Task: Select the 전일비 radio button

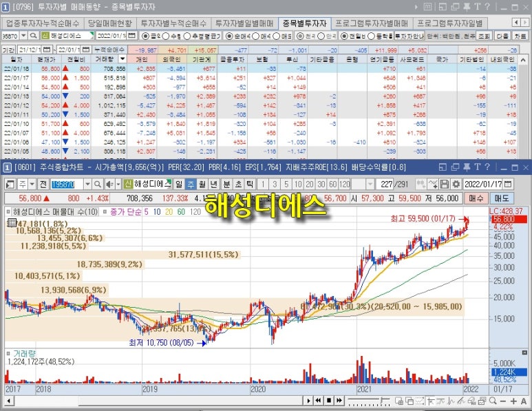Action: coord(345,35)
